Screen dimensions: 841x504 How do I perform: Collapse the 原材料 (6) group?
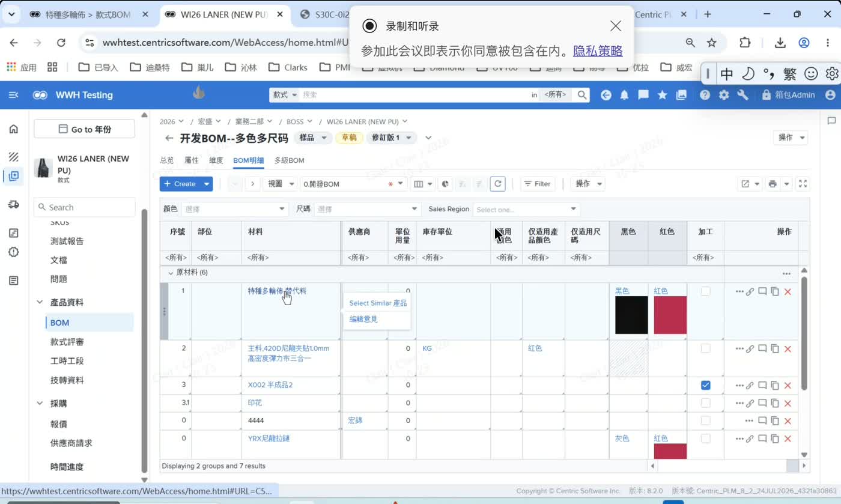(171, 273)
